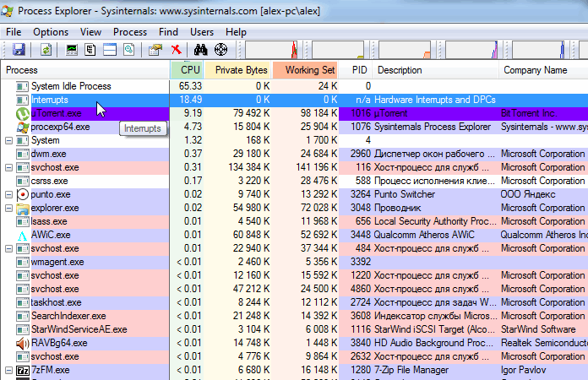Sort by the Company Name column header

[543, 70]
